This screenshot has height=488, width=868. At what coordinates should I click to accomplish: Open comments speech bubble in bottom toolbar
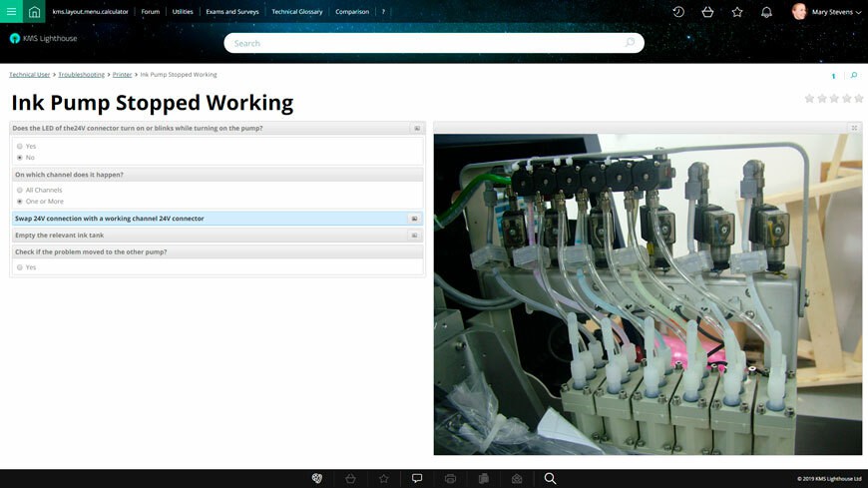pyautogui.click(x=417, y=479)
